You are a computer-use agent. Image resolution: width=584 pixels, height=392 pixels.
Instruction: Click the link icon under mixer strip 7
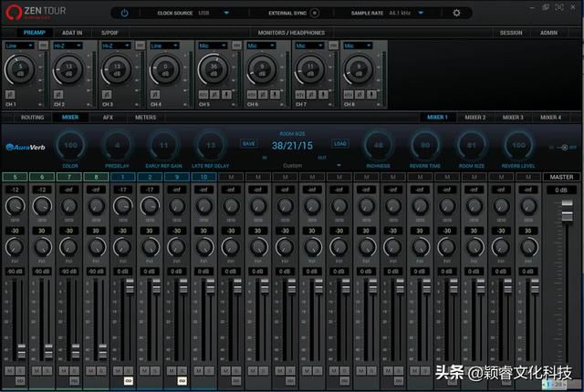pos(74,381)
